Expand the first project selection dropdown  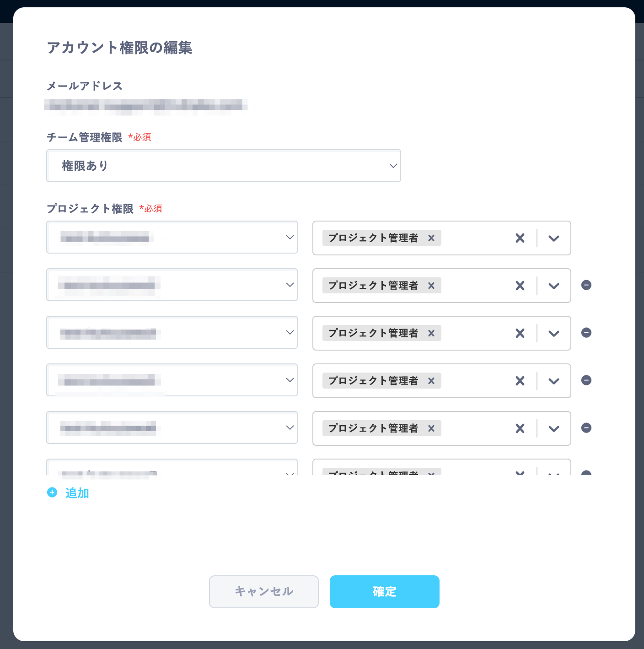tap(289, 237)
